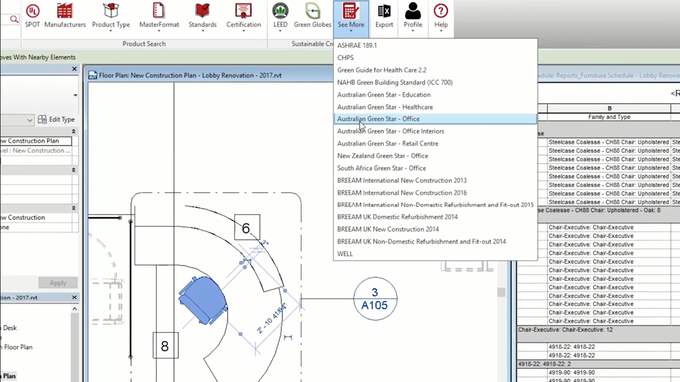The height and width of the screenshot is (382, 680).
Task: Choose South Africa Green Star - Office
Action: click(435, 168)
